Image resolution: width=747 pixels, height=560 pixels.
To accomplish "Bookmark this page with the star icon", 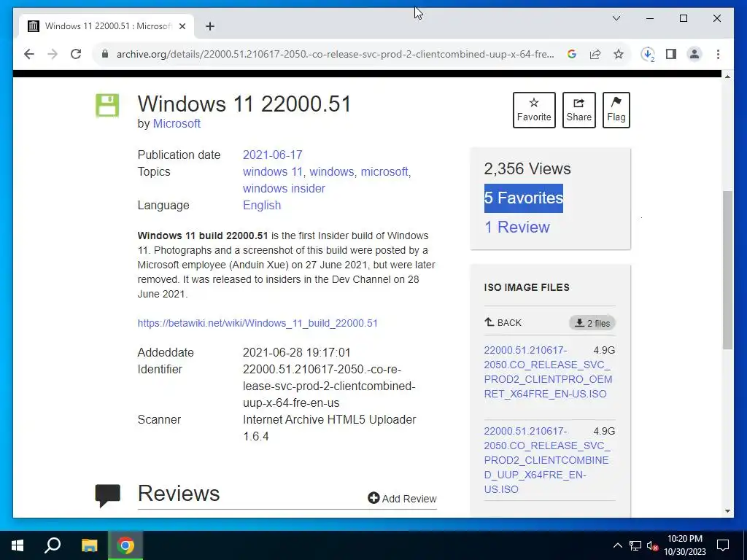I will pyautogui.click(x=619, y=54).
